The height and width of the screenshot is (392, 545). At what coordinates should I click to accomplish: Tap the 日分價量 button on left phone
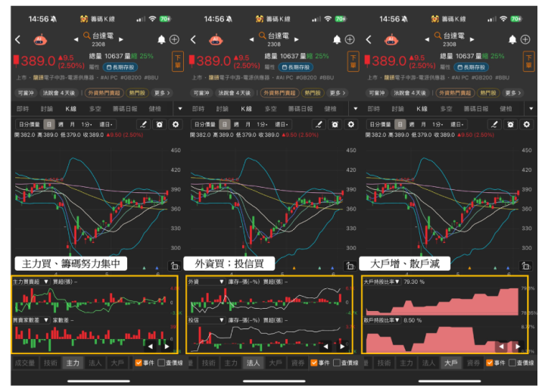click(x=30, y=124)
